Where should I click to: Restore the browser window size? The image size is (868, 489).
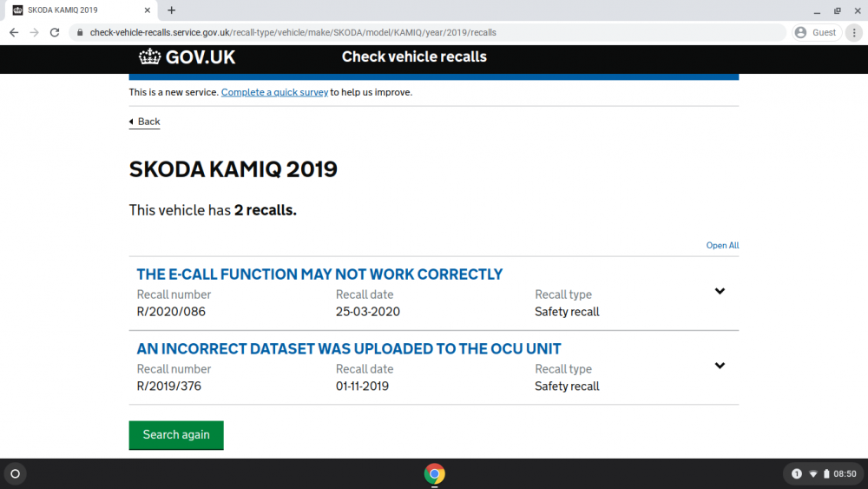(837, 10)
